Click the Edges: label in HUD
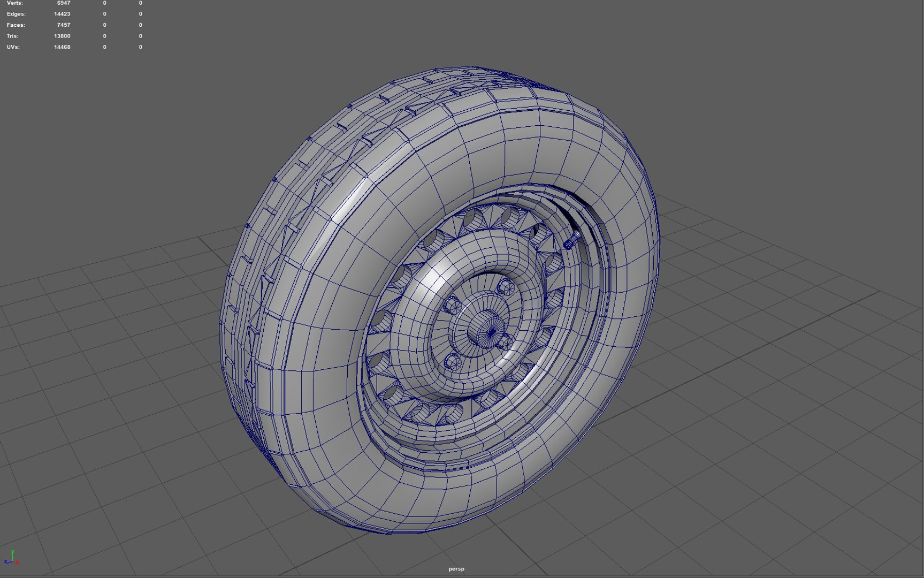Screen dimensions: 924x578 pyautogui.click(x=16, y=14)
